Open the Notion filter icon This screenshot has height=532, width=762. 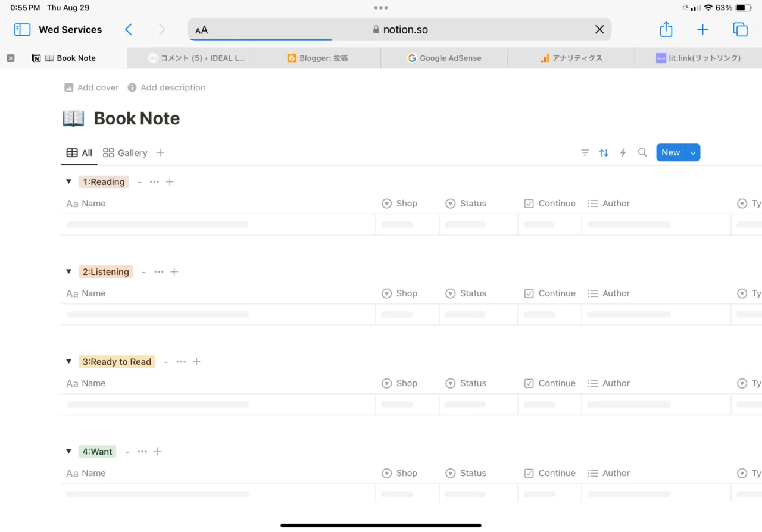pos(585,153)
